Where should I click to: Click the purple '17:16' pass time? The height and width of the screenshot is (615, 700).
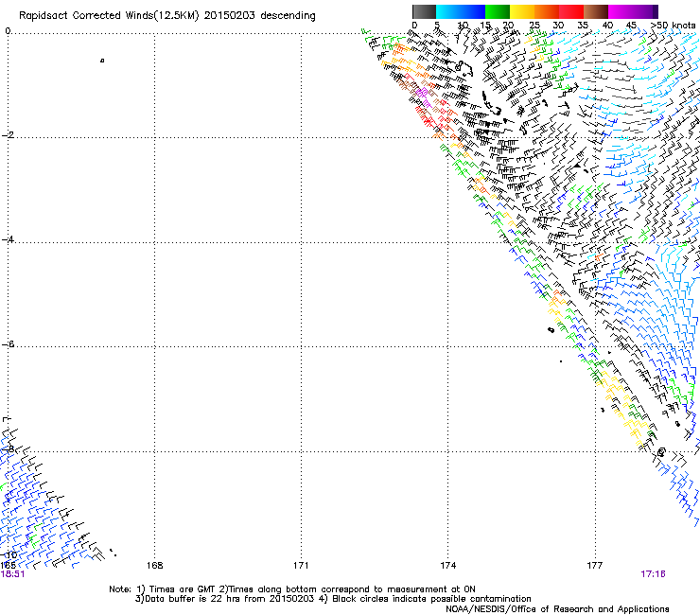653,574
